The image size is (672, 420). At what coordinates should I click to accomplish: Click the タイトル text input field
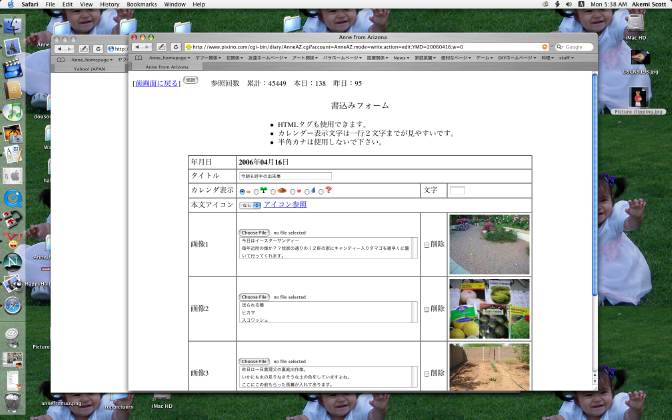tap(285, 176)
